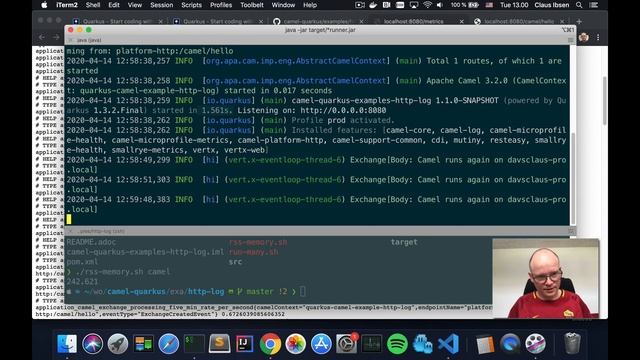Screen dimensions: 640x360
Task: Click the Wi-Fi status icon
Action: pyautogui.click(x=427, y=5)
